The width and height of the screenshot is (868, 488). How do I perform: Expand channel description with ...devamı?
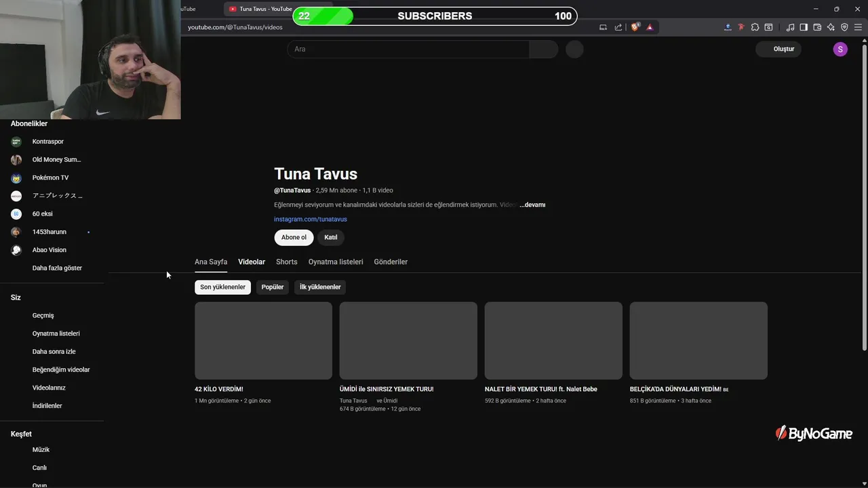532,205
